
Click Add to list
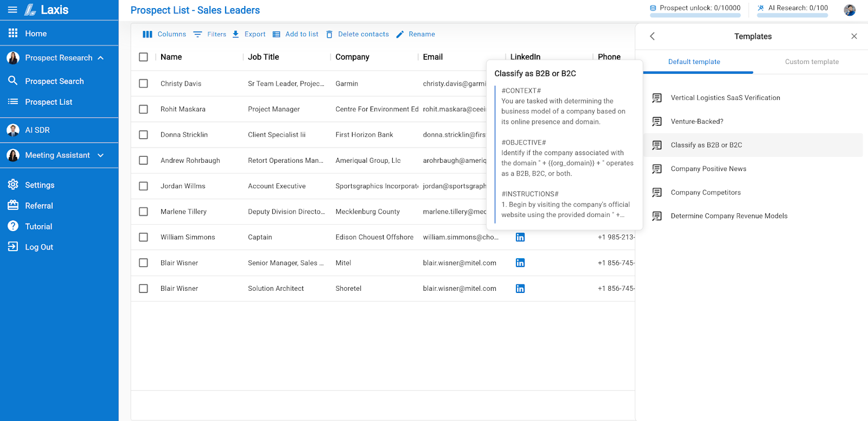pos(296,34)
